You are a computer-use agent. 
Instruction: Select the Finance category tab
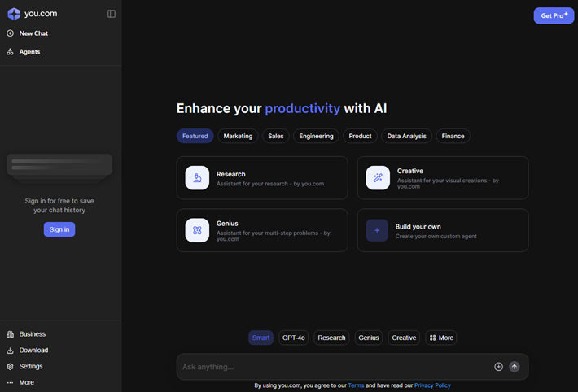(x=453, y=136)
